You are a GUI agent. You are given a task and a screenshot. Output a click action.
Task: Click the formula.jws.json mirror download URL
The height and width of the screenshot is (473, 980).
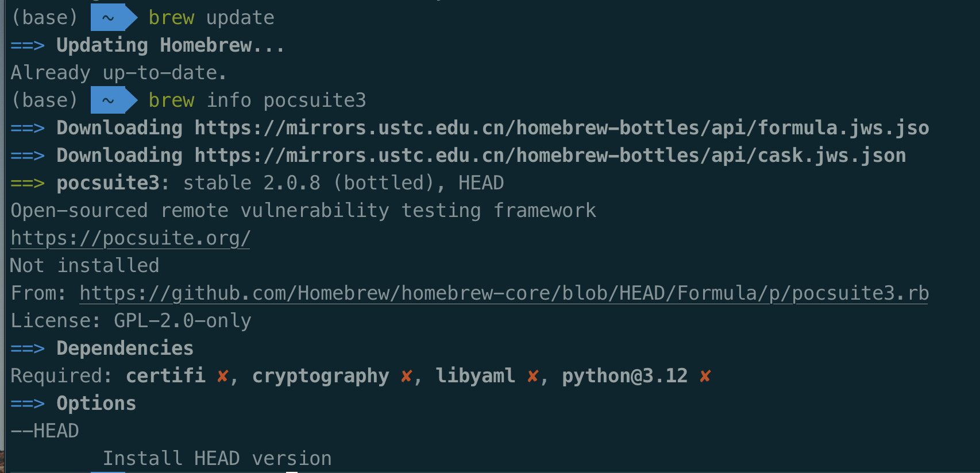click(561, 128)
